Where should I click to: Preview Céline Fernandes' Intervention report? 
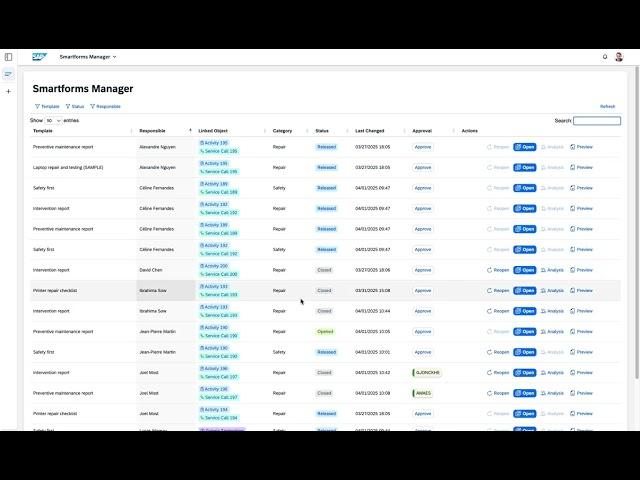tap(581, 209)
